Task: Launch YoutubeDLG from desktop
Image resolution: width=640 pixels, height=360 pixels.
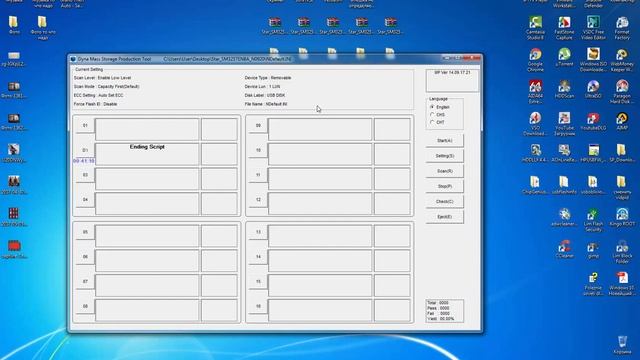Action: click(x=593, y=121)
